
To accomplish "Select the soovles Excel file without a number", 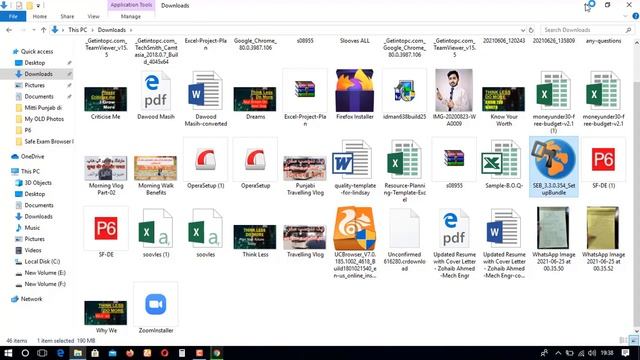I will [205, 228].
